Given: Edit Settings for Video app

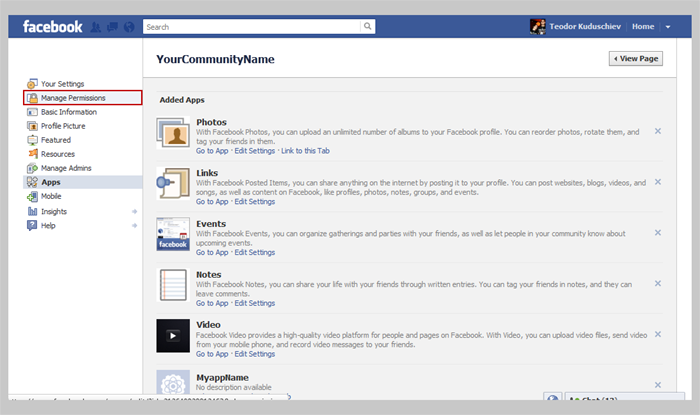Looking at the screenshot, I should coord(255,354).
